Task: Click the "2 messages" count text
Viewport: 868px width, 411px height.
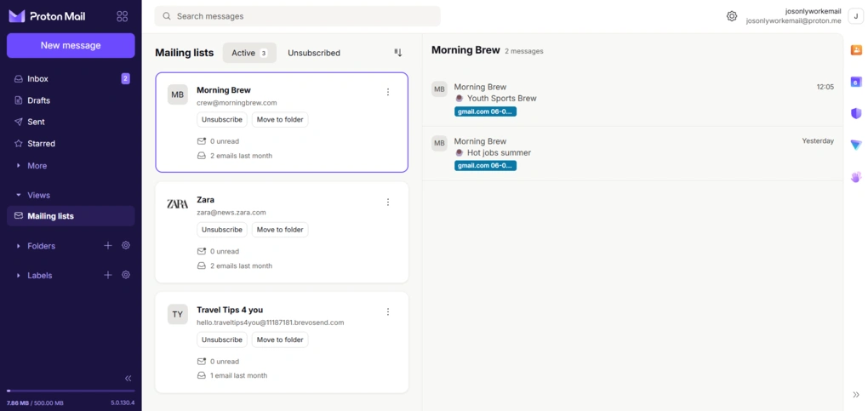Action: [x=523, y=51]
